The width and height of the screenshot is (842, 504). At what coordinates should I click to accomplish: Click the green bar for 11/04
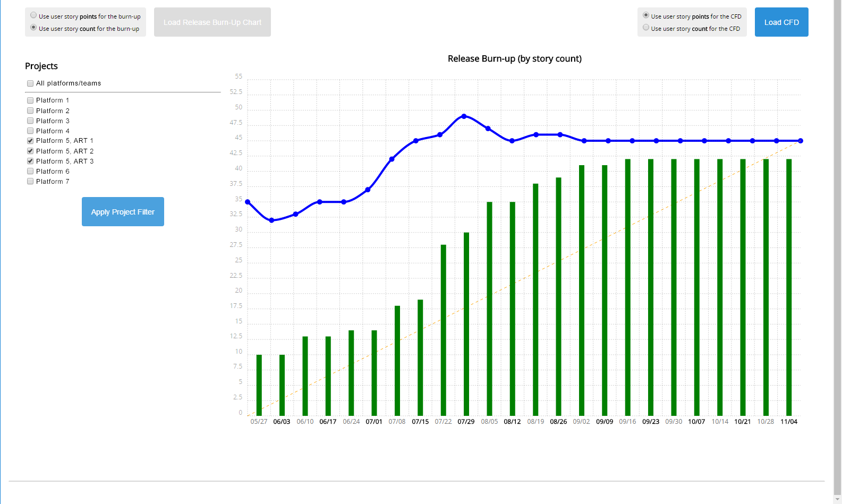(x=789, y=287)
